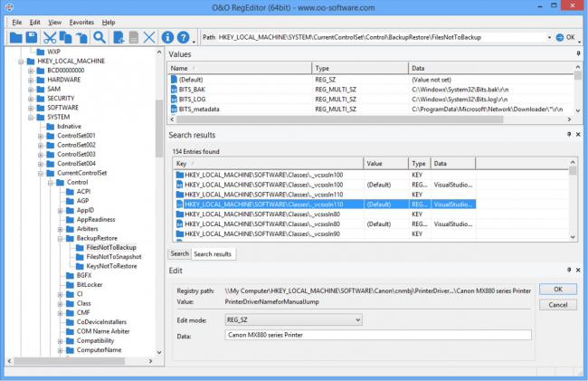Viewport: 588px width, 381px height.
Task: Close the Edit panel
Action: click(x=578, y=270)
